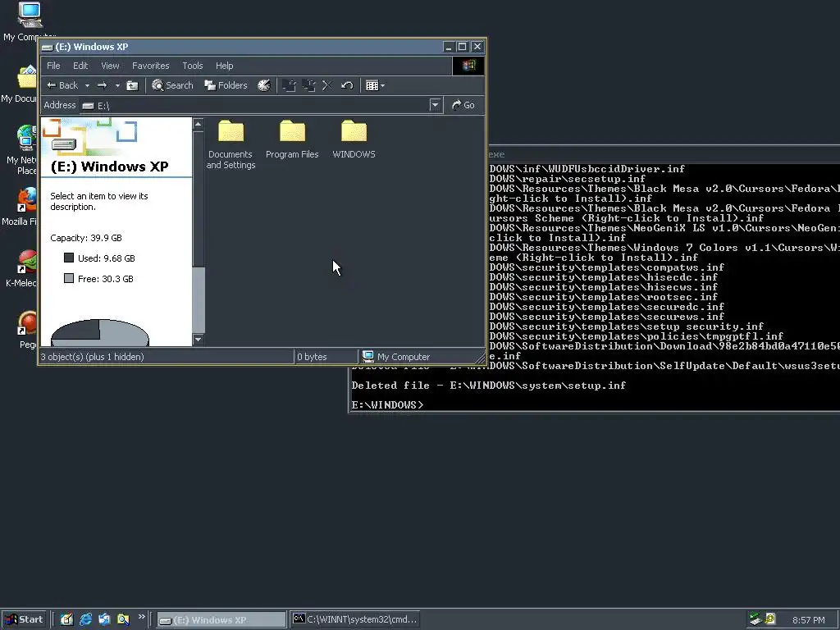Open the Pegasus desktop shortcut
The height and width of the screenshot is (630, 840).
coord(27,330)
